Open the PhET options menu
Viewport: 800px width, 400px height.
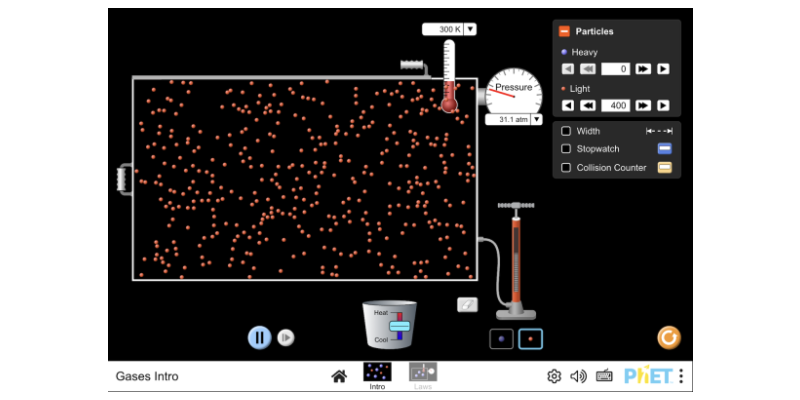[681, 376]
